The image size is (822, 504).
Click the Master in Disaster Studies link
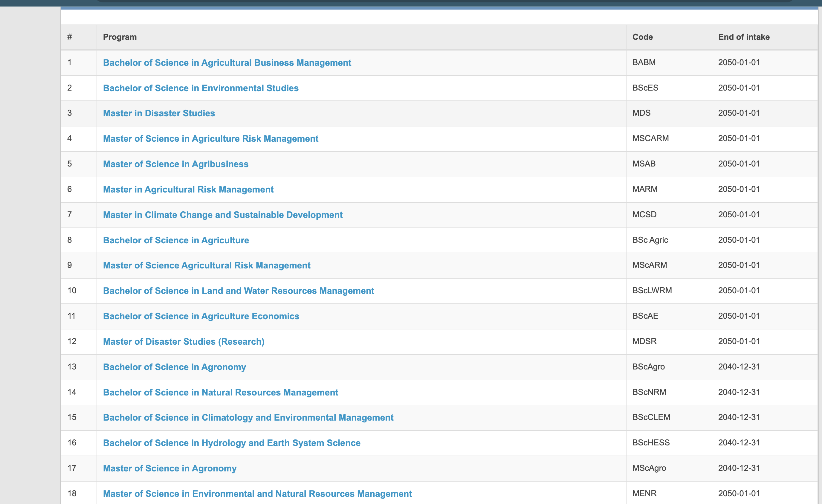[x=159, y=113]
